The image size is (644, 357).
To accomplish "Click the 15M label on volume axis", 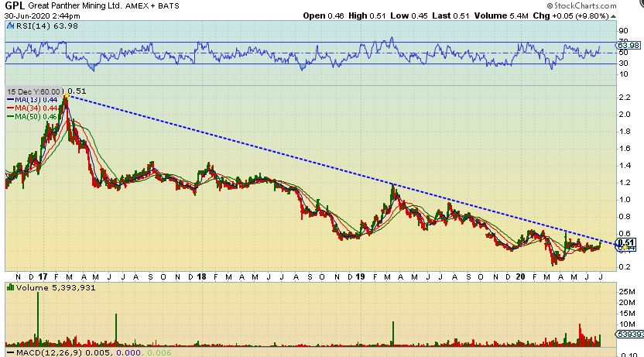I will point(627,314).
